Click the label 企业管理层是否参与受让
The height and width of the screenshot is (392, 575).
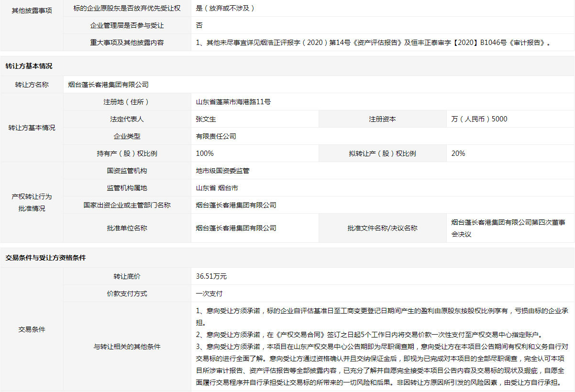tap(127, 25)
